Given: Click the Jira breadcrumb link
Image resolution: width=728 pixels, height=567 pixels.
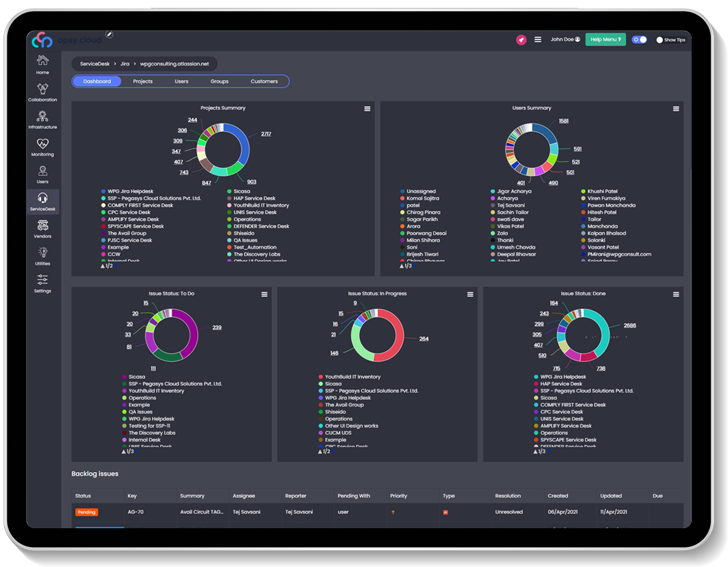Looking at the screenshot, I should tap(124, 64).
